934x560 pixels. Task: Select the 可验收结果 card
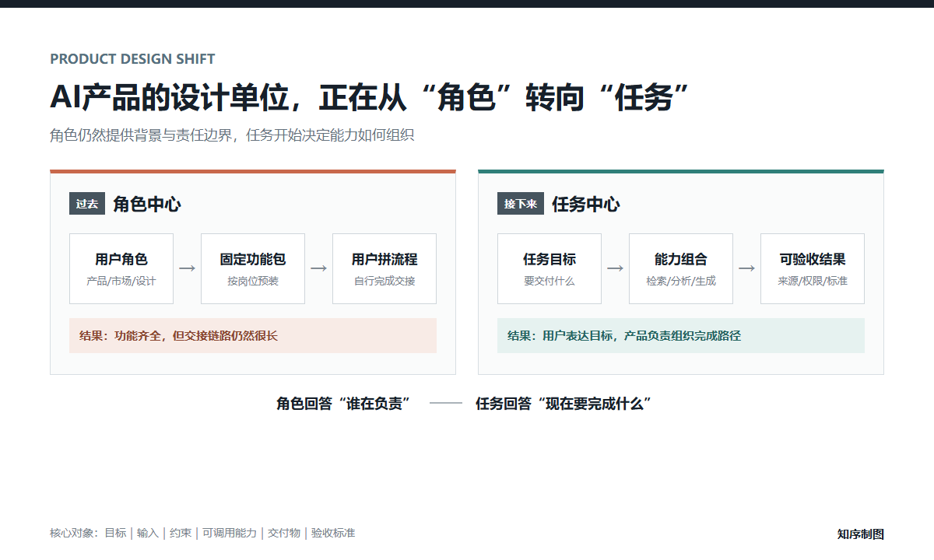tap(813, 268)
